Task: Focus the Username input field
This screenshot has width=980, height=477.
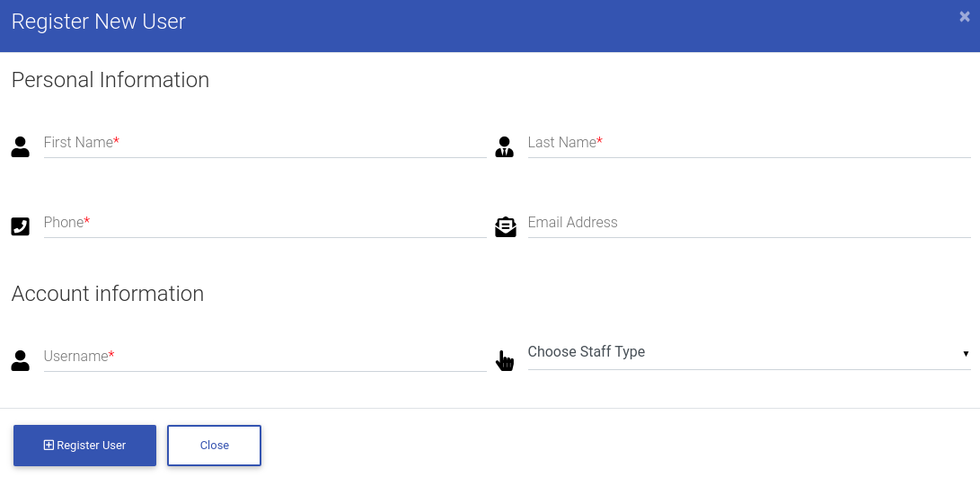Action: tap(265, 357)
